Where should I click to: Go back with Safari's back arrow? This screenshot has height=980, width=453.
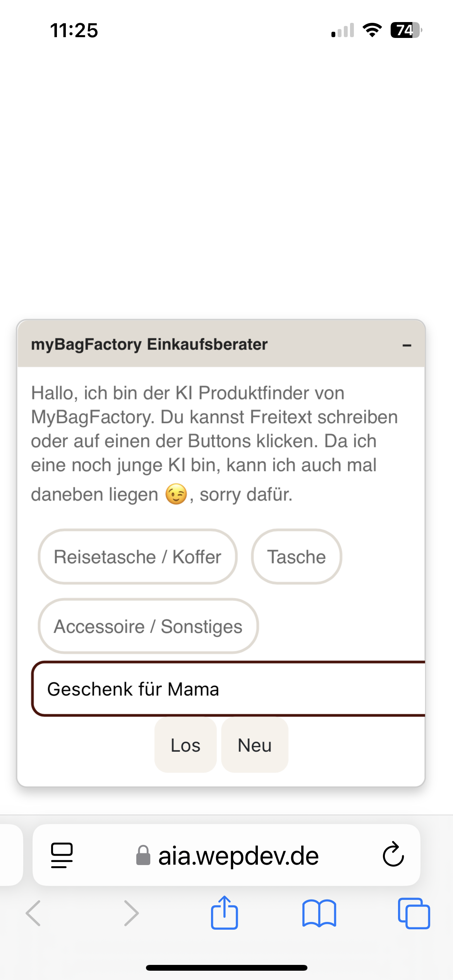(33, 913)
